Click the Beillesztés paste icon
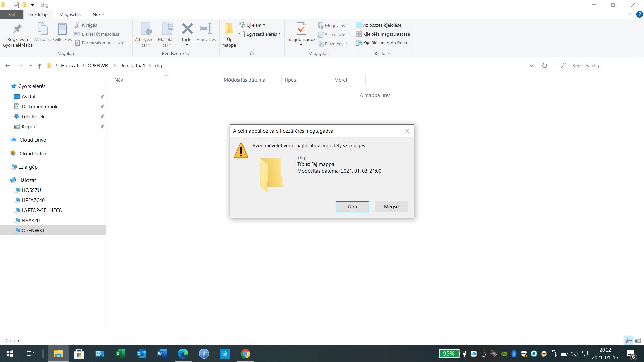This screenshot has height=362, width=644. [x=62, y=29]
